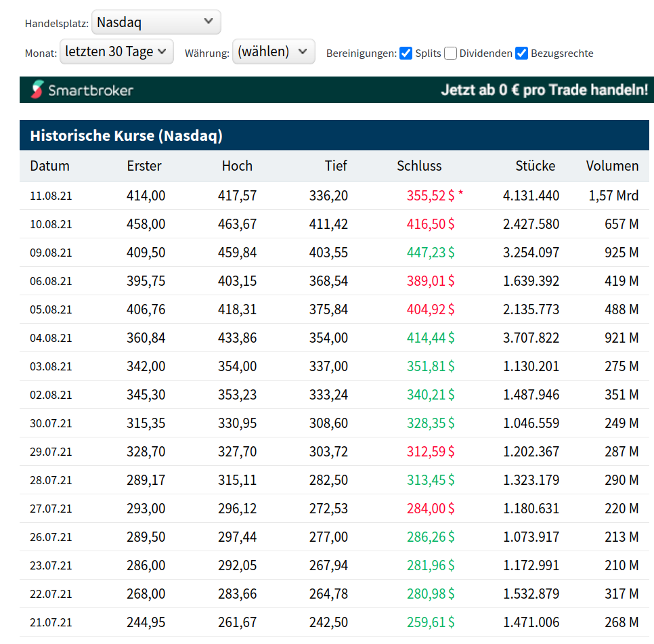The image size is (654, 644).
Task: Click the Hoch column header
Action: (237, 166)
